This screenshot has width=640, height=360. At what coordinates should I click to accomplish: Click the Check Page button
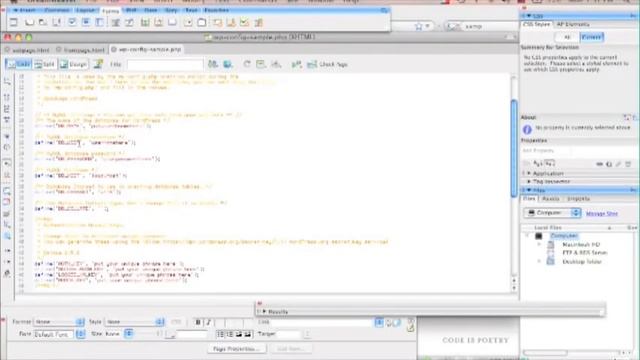click(327, 64)
